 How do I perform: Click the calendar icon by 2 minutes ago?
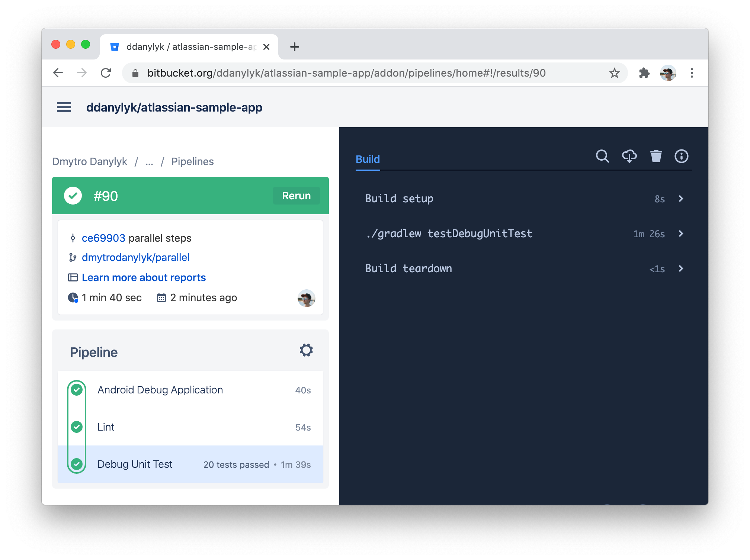pyautogui.click(x=161, y=297)
